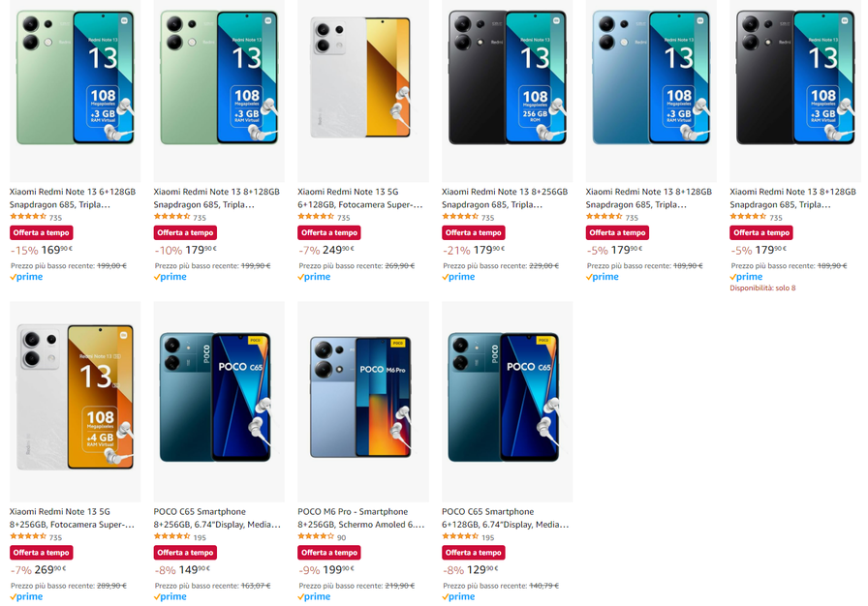Click the Prime logo under the 169,90 € Redmi
The height and width of the screenshot is (606, 868).
point(26,277)
